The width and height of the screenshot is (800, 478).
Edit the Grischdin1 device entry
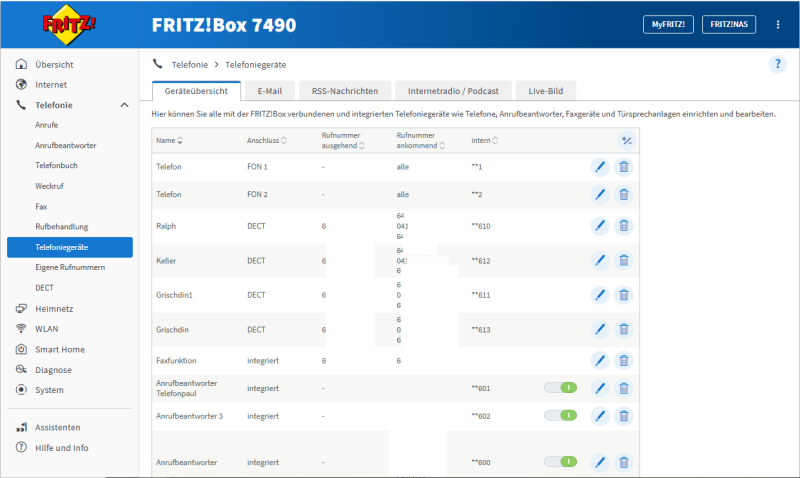[600, 295]
